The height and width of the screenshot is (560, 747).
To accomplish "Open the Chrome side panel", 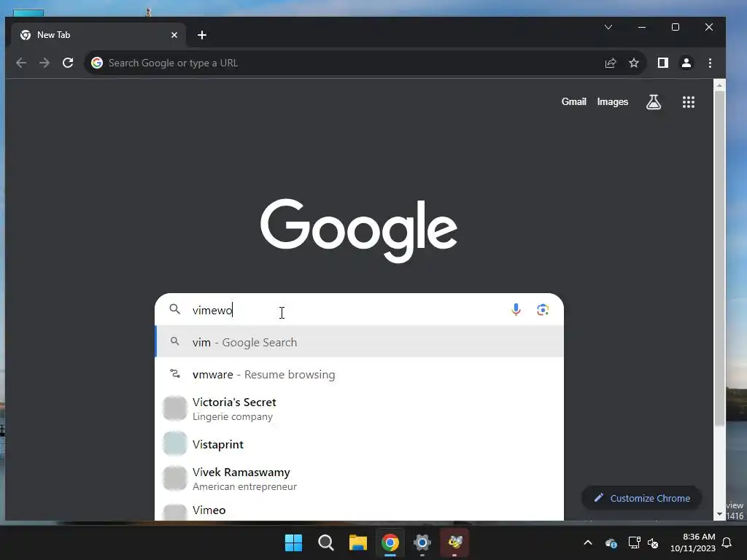I will click(662, 63).
